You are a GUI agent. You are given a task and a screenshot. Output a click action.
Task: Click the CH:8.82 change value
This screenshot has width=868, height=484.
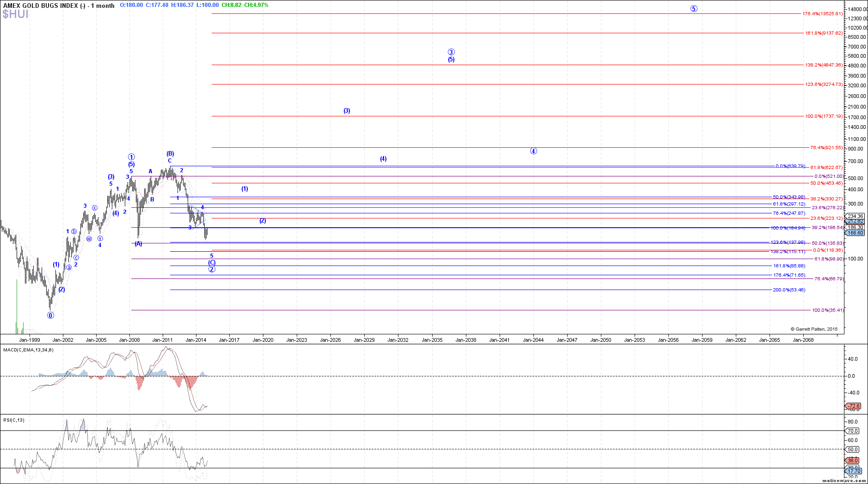(x=232, y=5)
